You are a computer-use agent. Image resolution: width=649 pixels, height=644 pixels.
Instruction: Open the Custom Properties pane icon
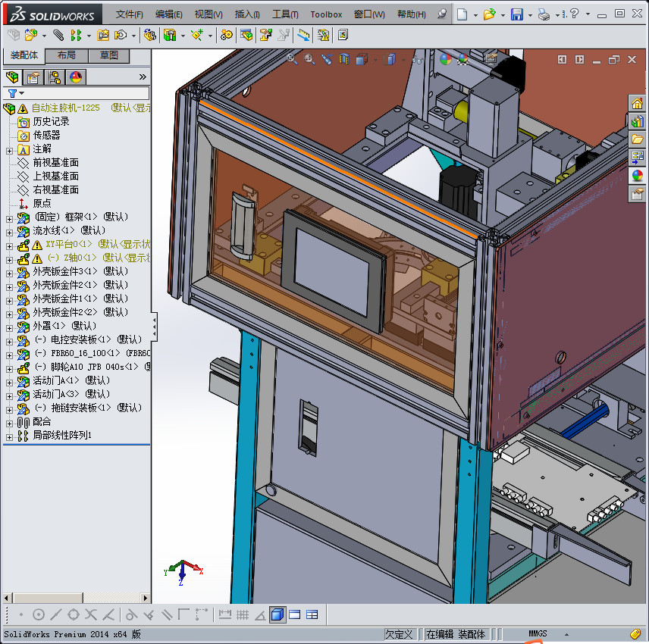coord(637,193)
